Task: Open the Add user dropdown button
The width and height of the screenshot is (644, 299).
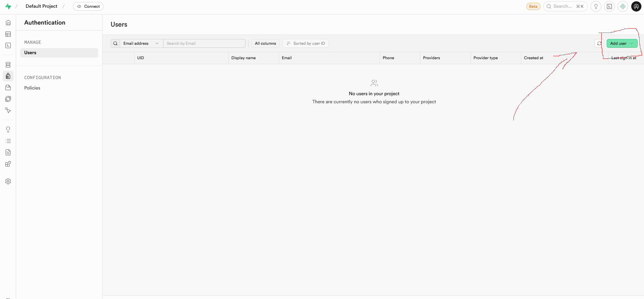Action: (622, 43)
